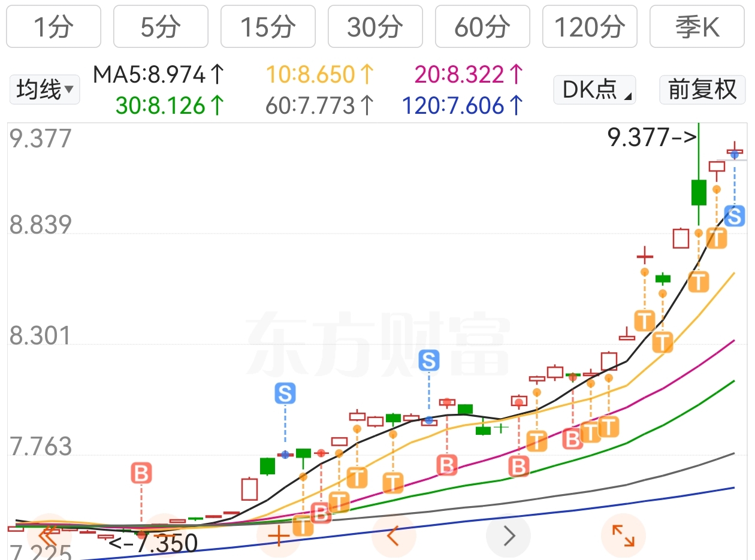Tap the green 30:8.126 moving average value
Viewport: 755px width, 560px height.
pos(170,106)
